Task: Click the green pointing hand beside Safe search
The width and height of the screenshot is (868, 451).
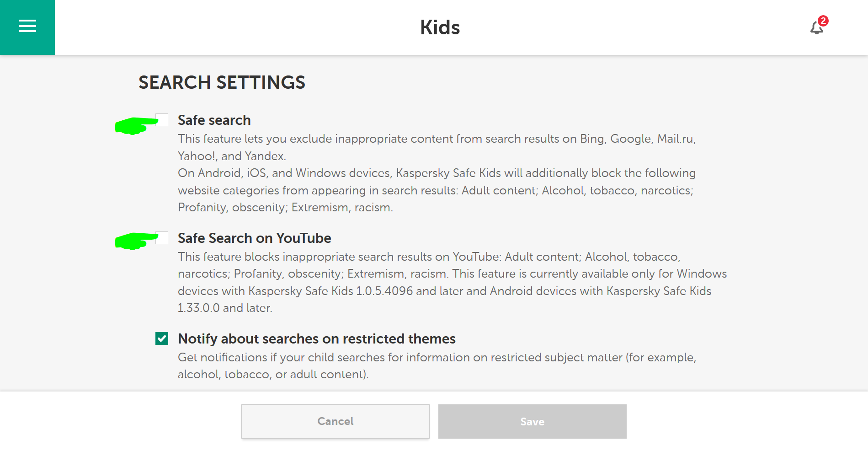Action: pyautogui.click(x=136, y=125)
